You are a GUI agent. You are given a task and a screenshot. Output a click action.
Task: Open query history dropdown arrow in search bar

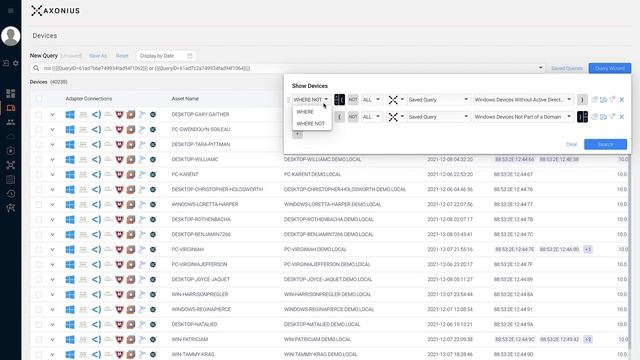pos(541,68)
